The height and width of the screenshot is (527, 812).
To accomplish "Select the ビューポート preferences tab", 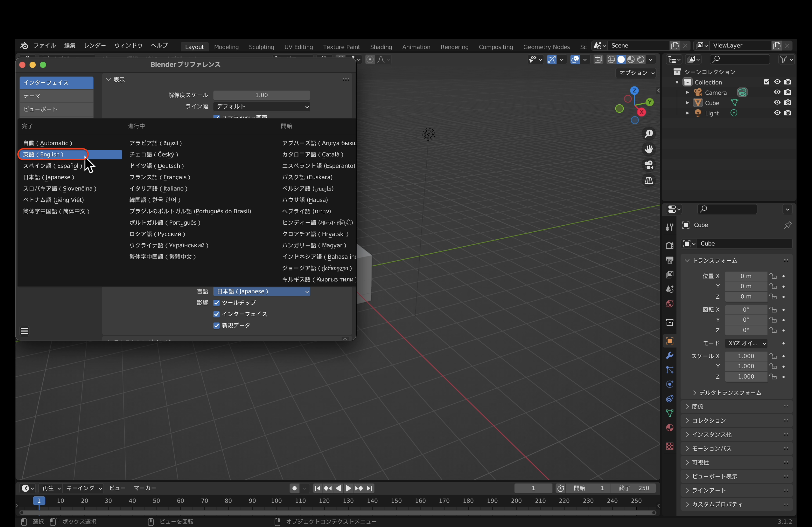I will point(57,109).
